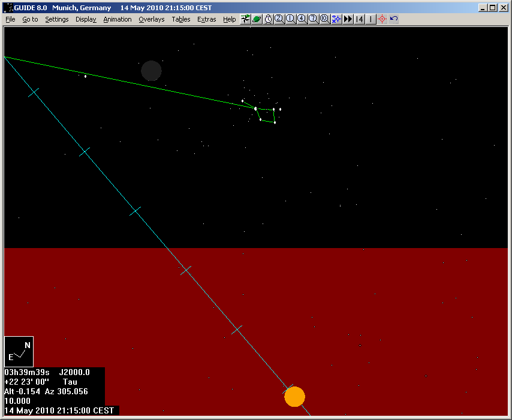Open the Animation menu
The width and height of the screenshot is (512, 420).
117,19
